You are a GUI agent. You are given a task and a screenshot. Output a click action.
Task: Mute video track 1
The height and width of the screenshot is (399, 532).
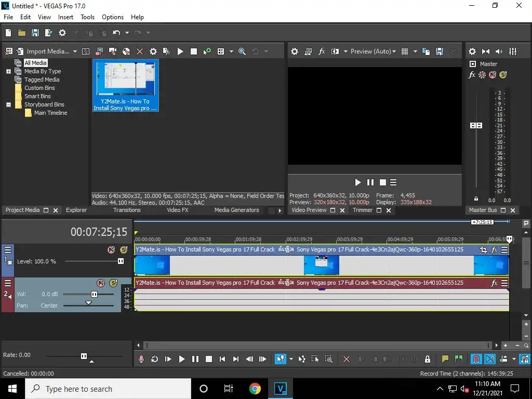tap(111, 250)
